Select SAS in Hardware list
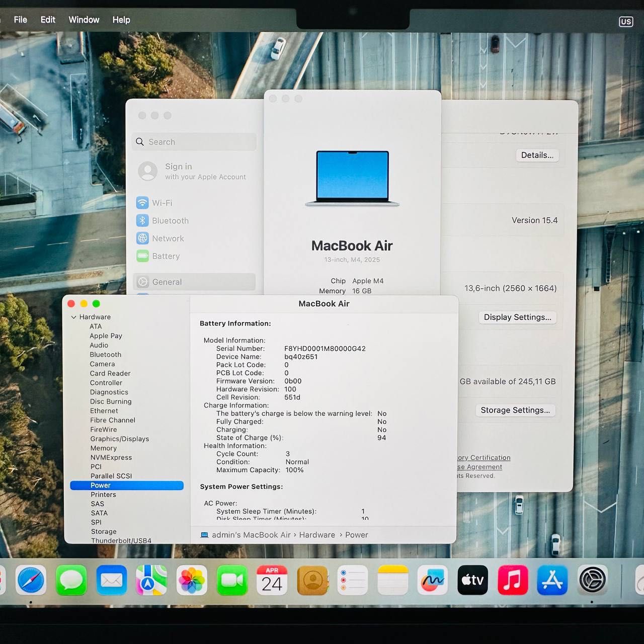 pos(97,504)
